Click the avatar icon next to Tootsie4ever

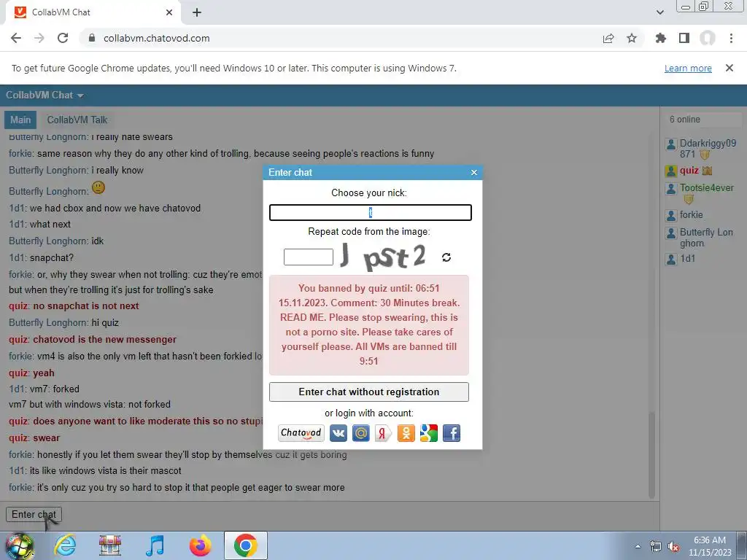[x=671, y=189]
